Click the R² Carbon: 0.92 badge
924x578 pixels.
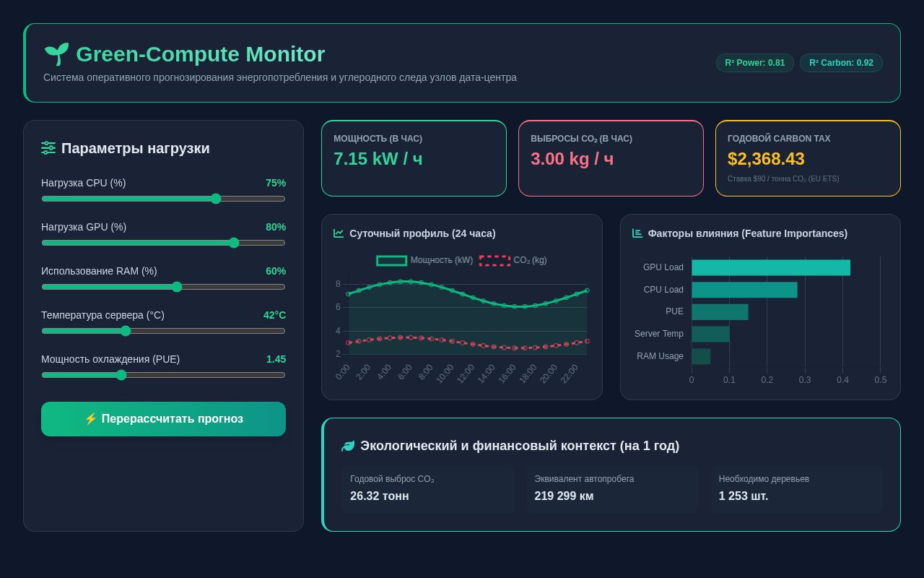coord(841,63)
